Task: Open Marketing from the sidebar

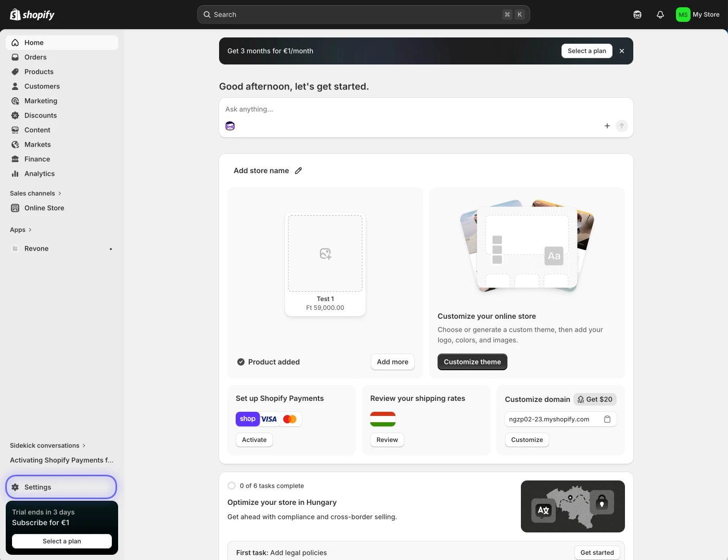Action: (x=62, y=101)
